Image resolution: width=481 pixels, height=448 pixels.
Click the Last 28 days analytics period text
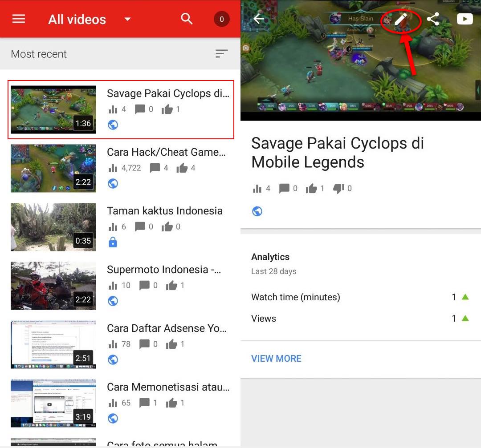(x=273, y=271)
